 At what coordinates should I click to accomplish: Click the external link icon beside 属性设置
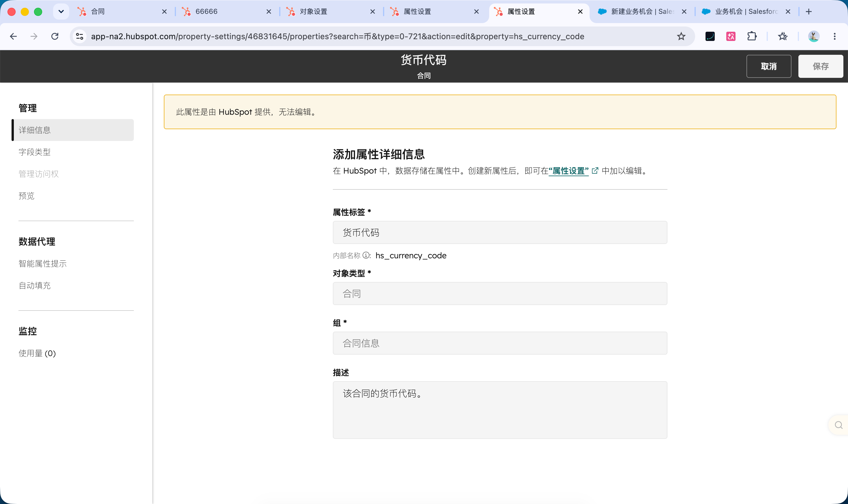(x=595, y=171)
